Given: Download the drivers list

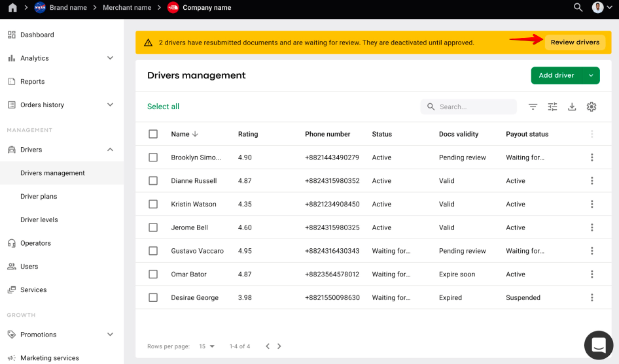Looking at the screenshot, I should point(572,107).
